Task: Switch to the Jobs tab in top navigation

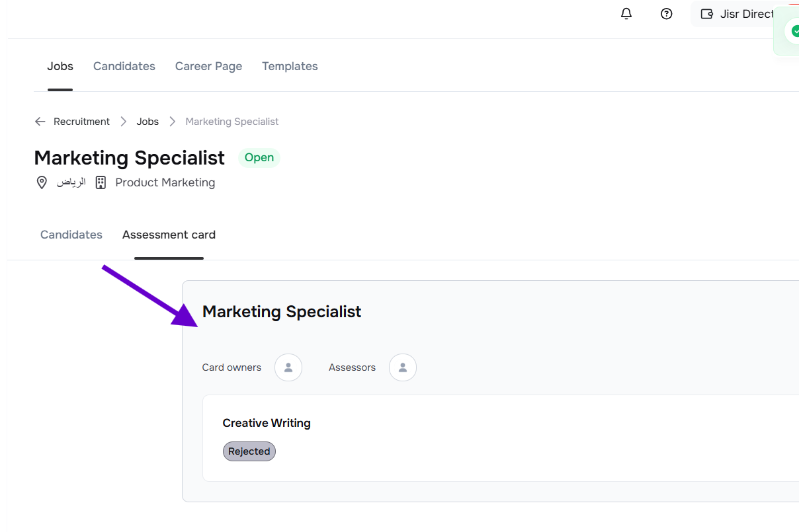Action: [60, 66]
